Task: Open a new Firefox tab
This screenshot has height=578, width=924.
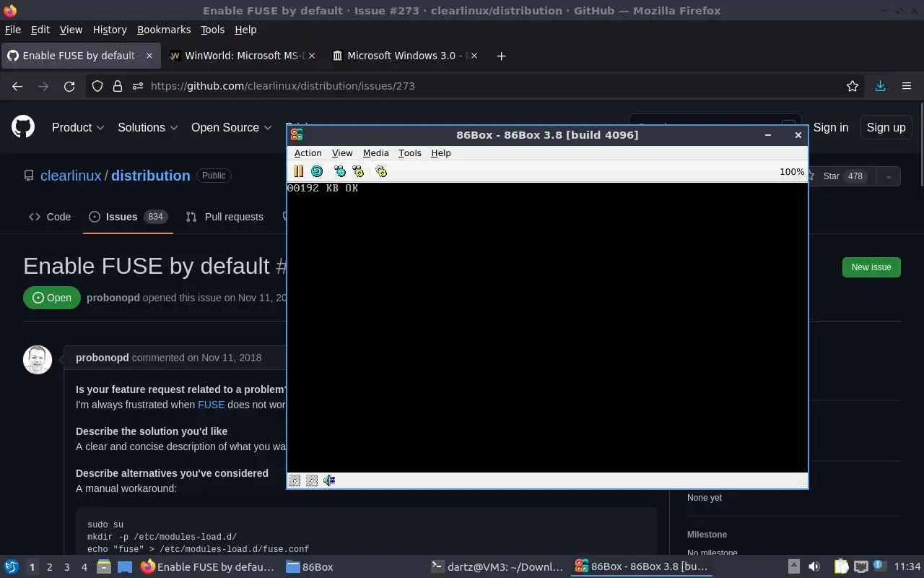Action: (501, 56)
